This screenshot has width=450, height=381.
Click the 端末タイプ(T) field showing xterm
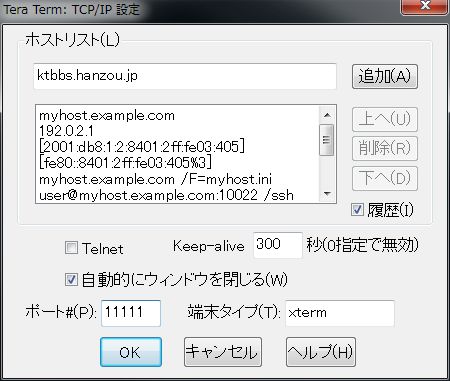tap(340, 313)
